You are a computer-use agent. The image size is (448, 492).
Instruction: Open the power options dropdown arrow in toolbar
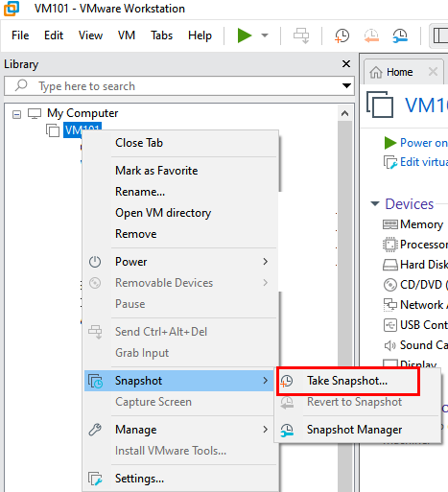pos(265,35)
